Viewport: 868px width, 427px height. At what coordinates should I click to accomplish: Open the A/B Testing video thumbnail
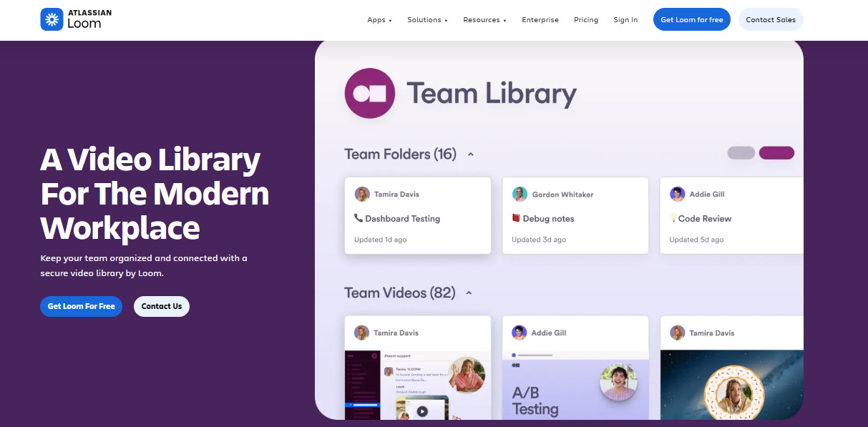tap(575, 385)
